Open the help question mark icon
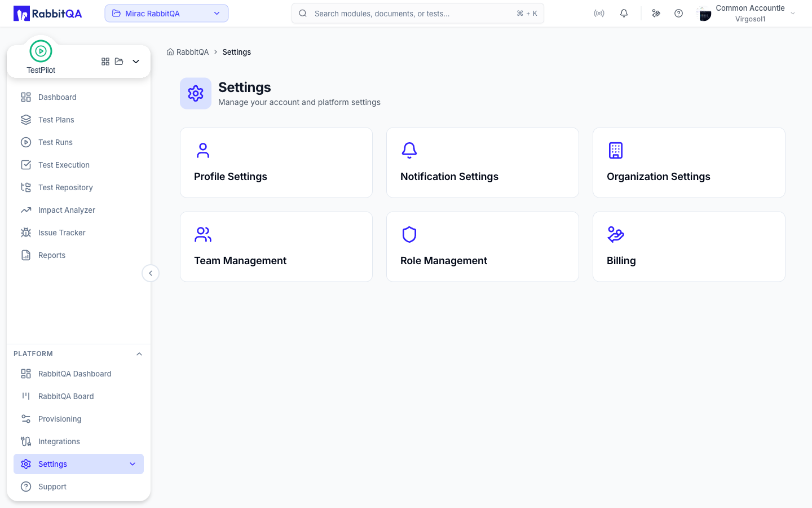Screen dimensions: 812x508 [678, 14]
